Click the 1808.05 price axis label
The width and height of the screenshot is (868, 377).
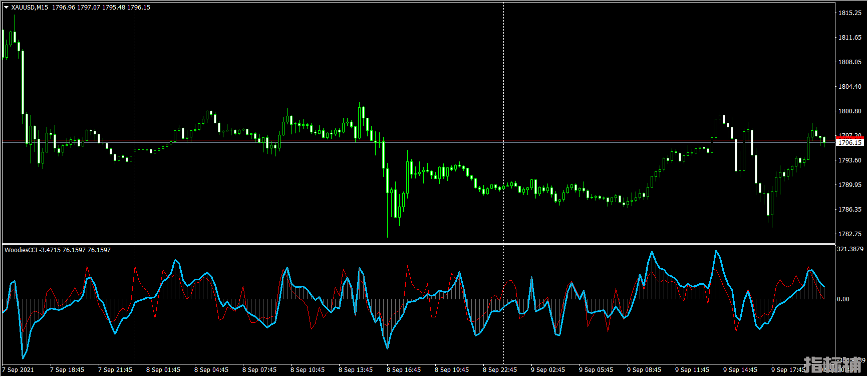click(850, 62)
